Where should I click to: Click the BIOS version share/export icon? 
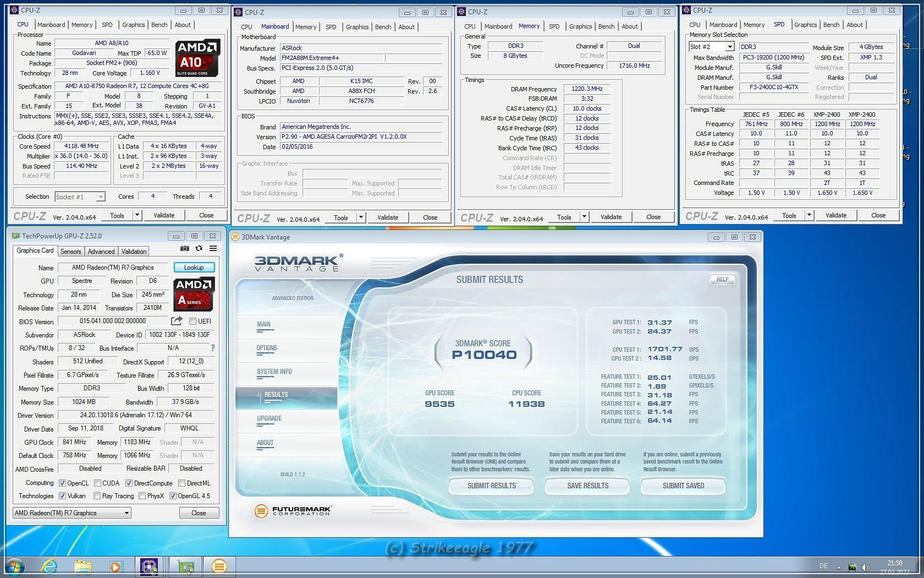pyautogui.click(x=177, y=321)
